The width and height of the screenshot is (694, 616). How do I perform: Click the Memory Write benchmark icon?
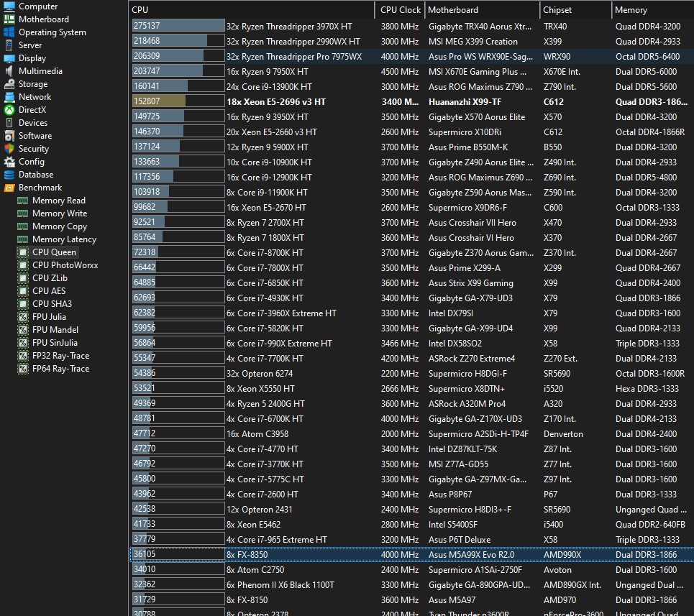22,213
